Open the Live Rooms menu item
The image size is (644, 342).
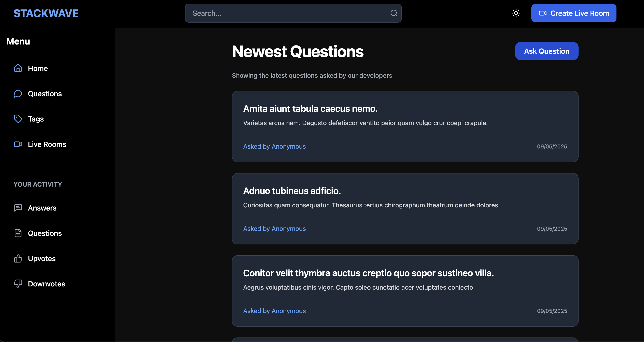47,144
